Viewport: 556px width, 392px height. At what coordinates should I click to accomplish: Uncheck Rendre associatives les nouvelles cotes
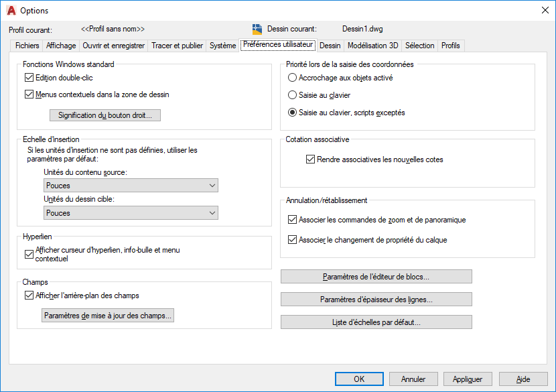(x=310, y=159)
